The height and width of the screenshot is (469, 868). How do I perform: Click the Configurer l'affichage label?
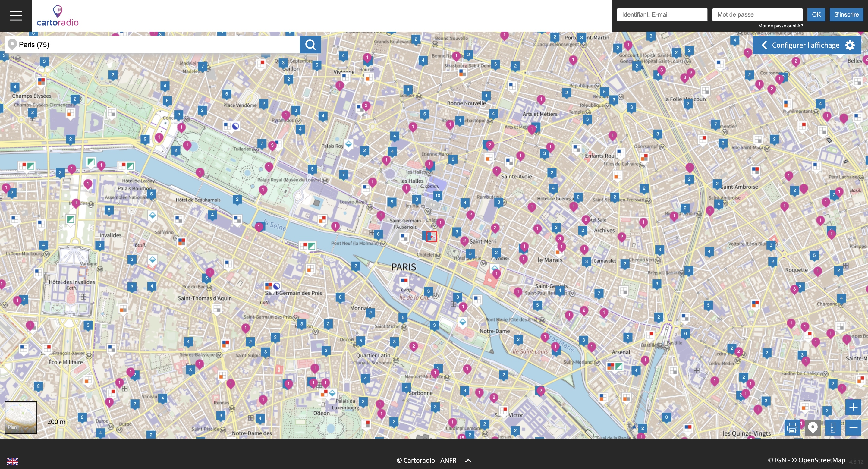(x=805, y=45)
